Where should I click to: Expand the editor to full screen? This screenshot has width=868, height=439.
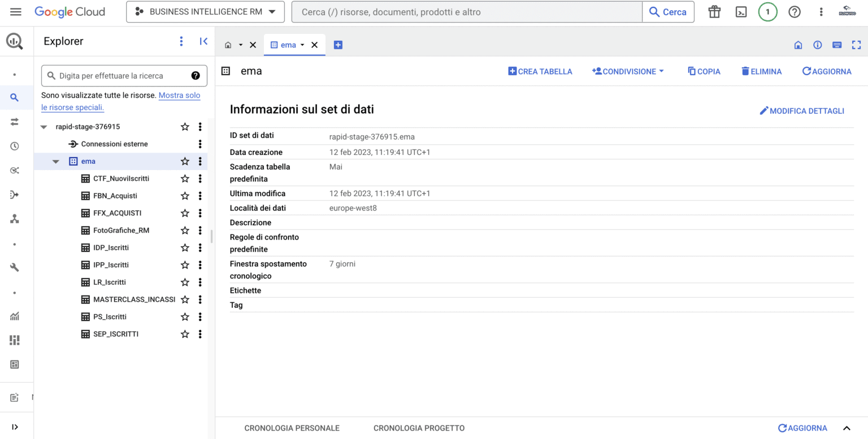856,45
